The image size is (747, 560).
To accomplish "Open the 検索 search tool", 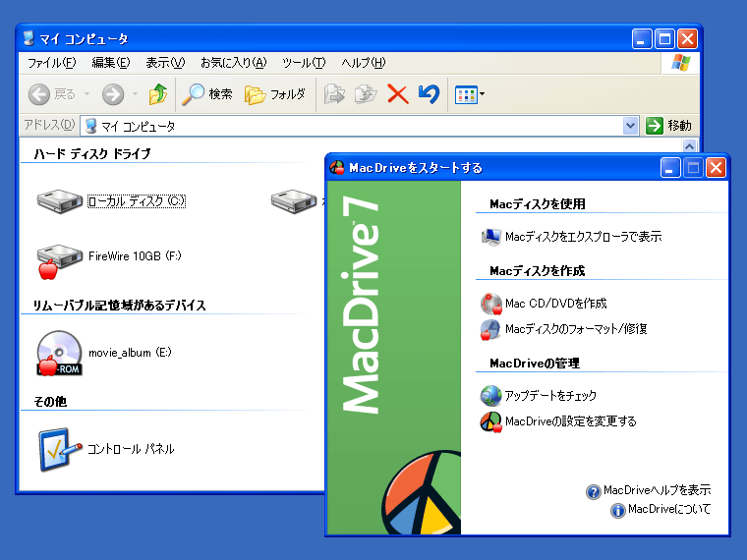I will pyautogui.click(x=207, y=94).
